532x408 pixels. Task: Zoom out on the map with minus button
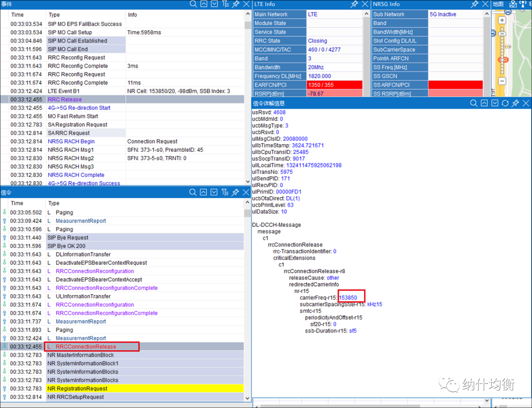(502, 81)
